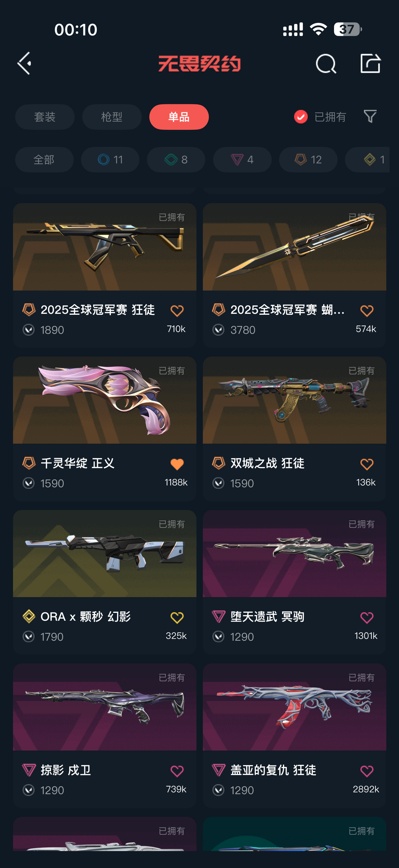Open the filter funnel icon

click(x=370, y=116)
